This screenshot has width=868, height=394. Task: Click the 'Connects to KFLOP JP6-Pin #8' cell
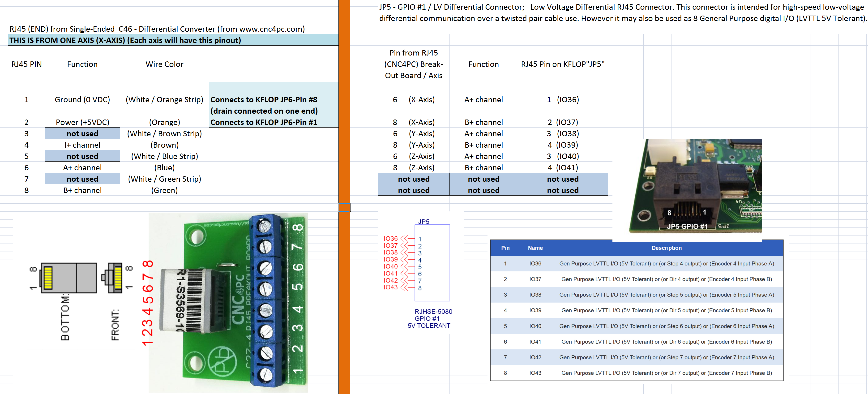tap(274, 99)
